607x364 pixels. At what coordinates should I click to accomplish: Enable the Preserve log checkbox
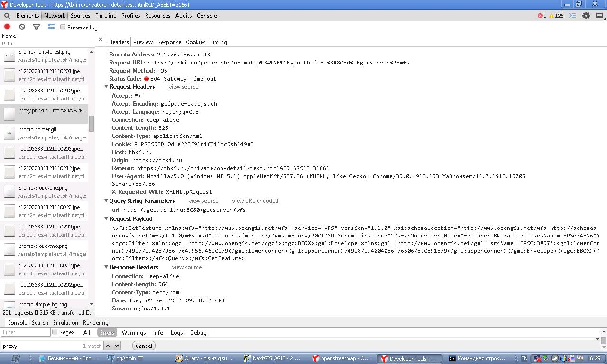62,27
